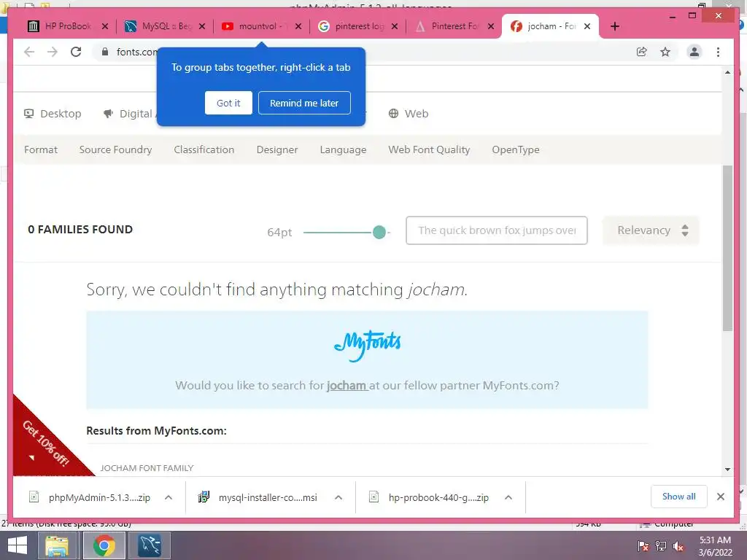Click Action Center flag tray icon

(643, 546)
